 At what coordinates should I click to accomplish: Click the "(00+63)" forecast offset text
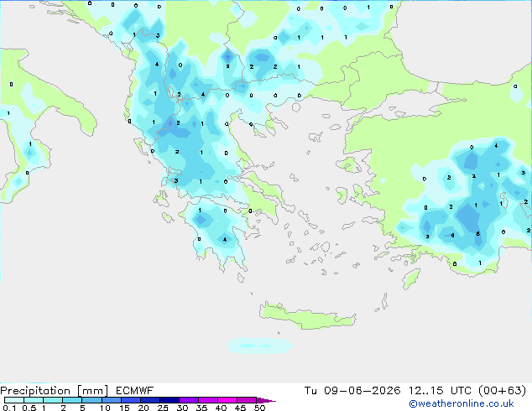tap(503, 391)
